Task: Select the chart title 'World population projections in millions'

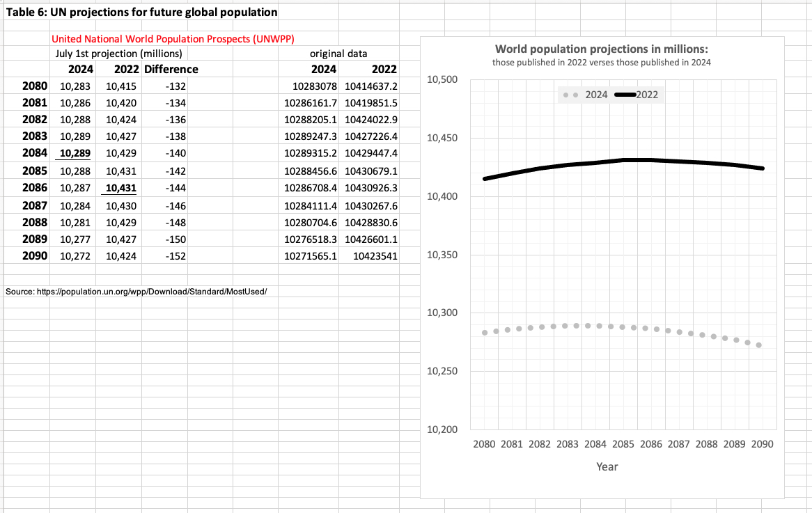Action: coord(601,49)
